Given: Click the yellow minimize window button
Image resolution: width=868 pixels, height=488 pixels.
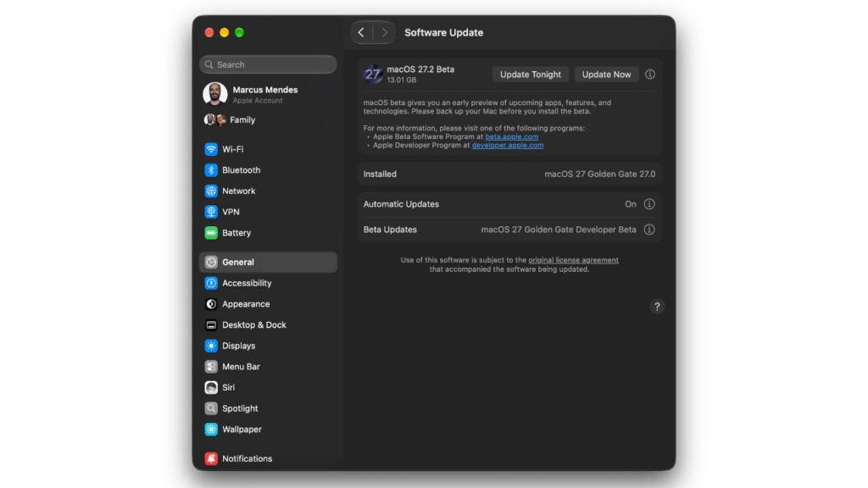Looking at the screenshot, I should coord(224,33).
